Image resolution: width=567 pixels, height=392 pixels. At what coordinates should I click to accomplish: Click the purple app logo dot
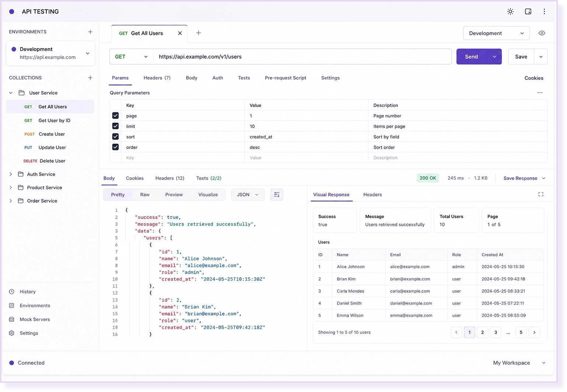point(12,12)
